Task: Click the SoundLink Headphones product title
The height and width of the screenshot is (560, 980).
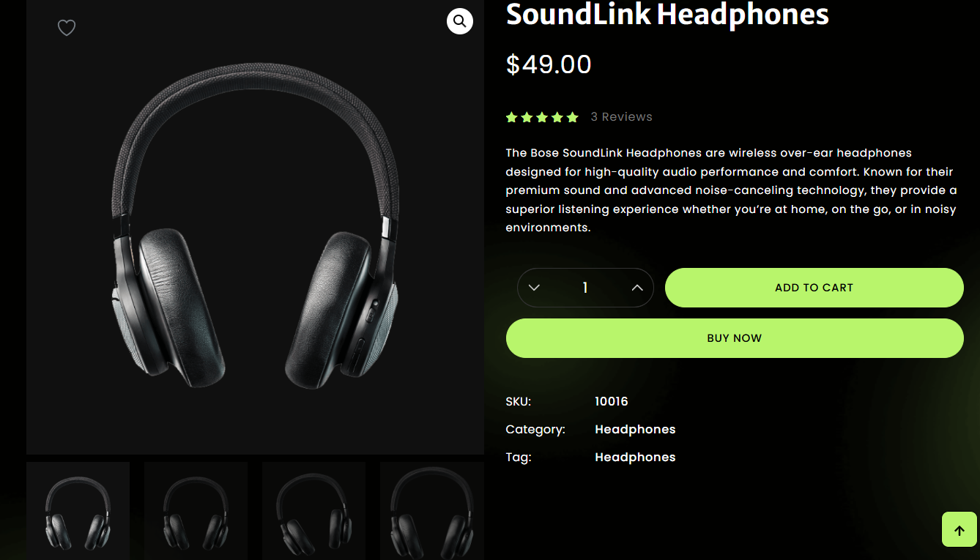Action: click(667, 14)
